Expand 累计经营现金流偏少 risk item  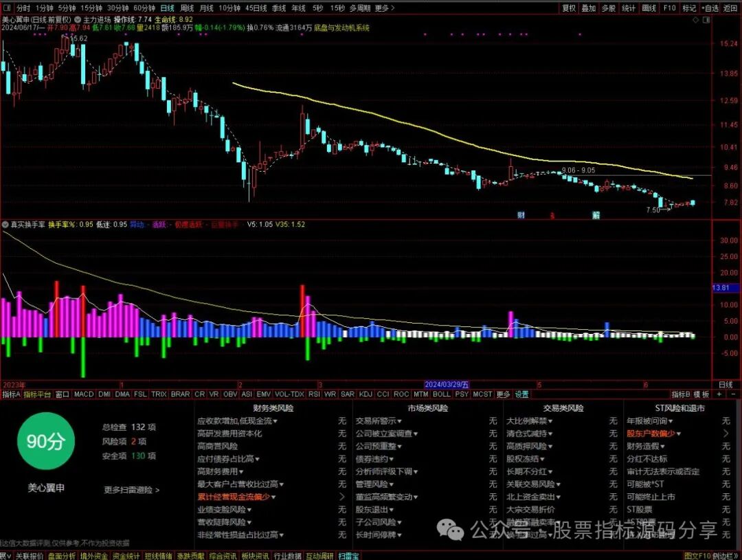tap(236, 497)
